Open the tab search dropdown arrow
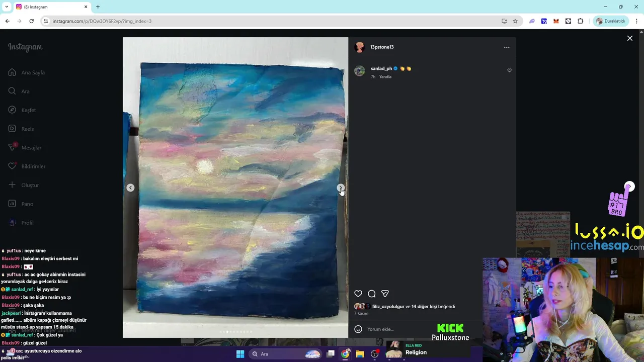Viewport: 644px width, 362px height. pyautogui.click(x=7, y=7)
